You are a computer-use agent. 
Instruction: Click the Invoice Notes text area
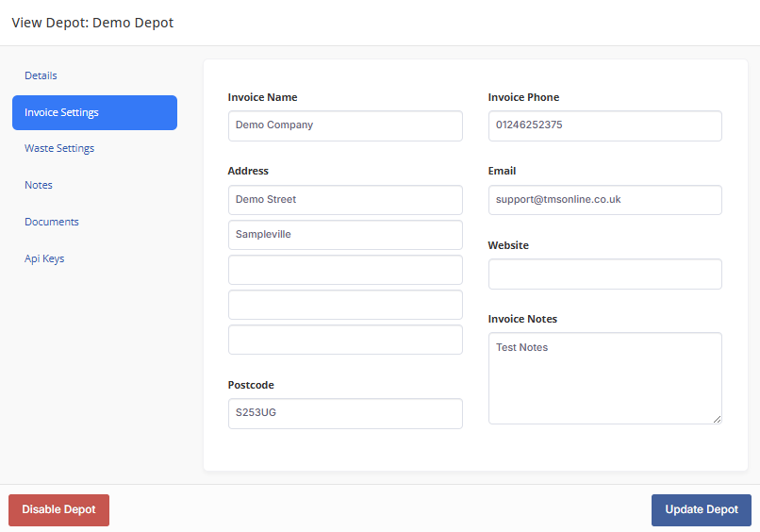(x=605, y=378)
